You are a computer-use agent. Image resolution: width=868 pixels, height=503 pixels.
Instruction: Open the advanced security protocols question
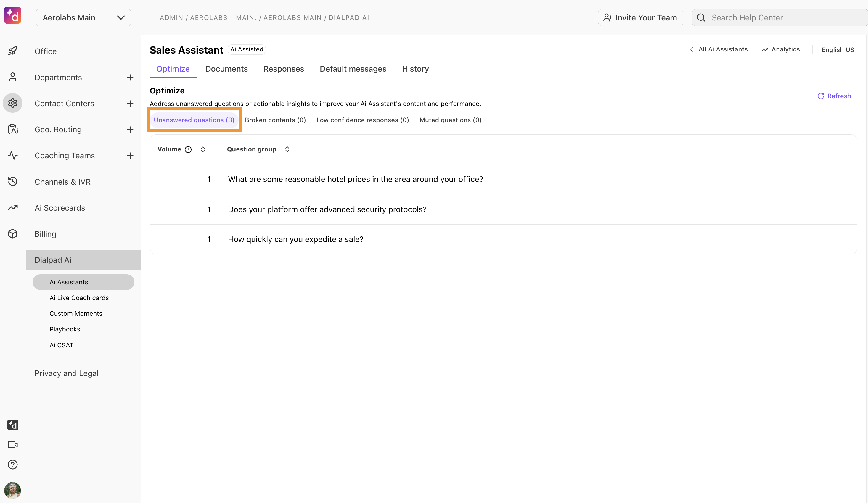tap(503, 209)
